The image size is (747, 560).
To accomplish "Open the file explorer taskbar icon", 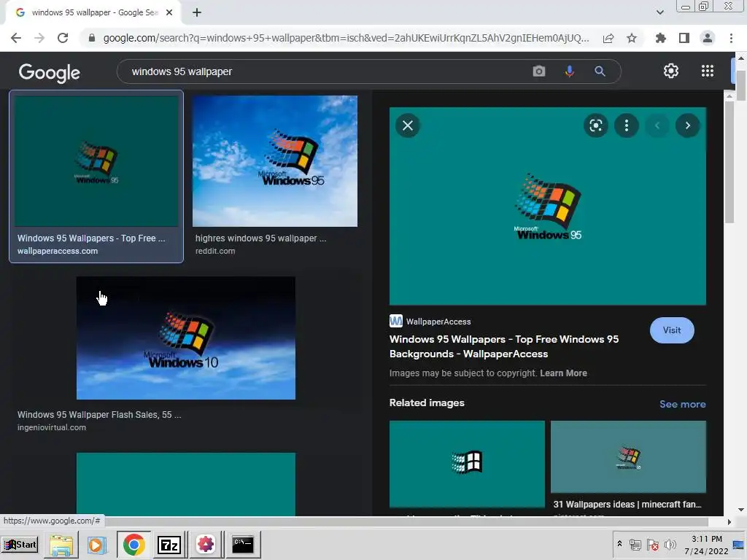I will tap(61, 545).
